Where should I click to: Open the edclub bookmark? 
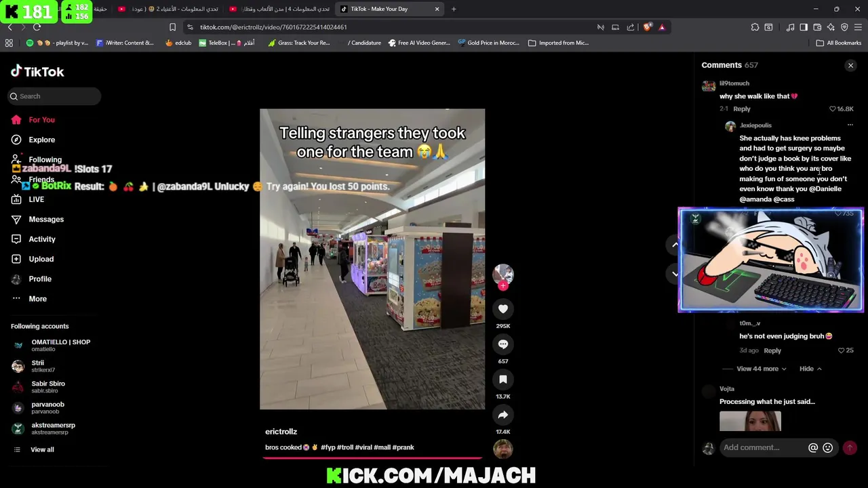[178, 43]
